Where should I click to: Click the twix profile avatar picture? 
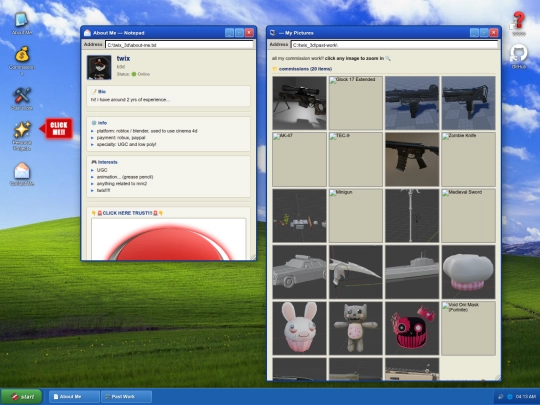coord(99,68)
